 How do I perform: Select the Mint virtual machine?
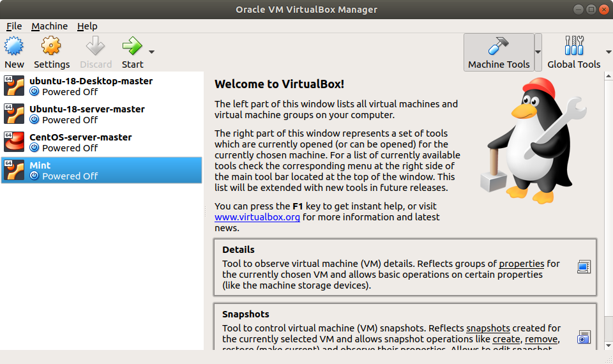click(x=102, y=171)
